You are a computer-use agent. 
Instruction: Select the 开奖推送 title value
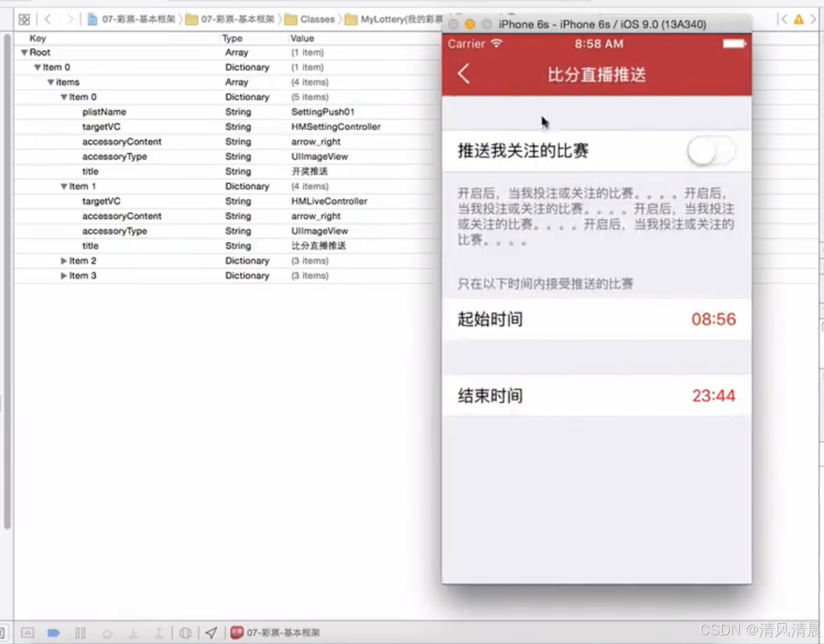[x=310, y=171]
